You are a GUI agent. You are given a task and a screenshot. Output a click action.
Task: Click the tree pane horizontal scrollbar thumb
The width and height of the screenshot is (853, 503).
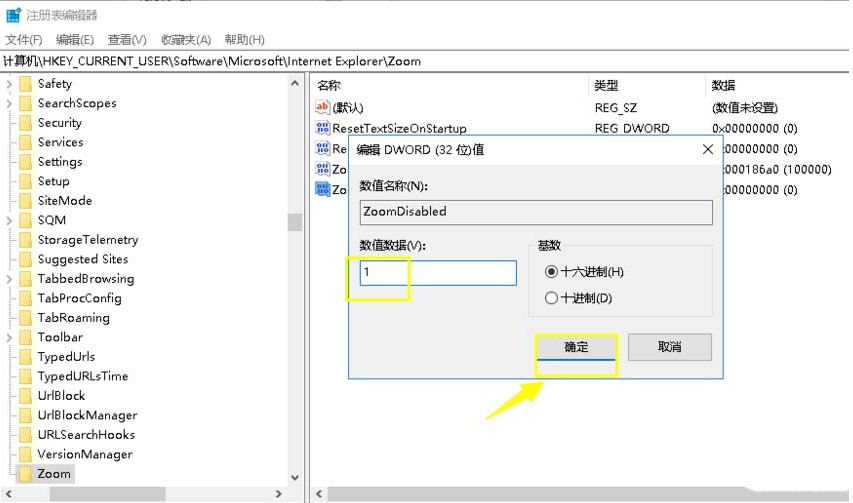coord(107,494)
